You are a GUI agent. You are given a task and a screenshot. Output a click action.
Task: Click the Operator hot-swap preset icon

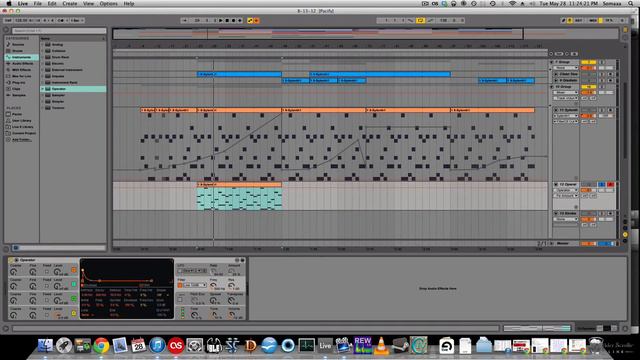(237, 260)
